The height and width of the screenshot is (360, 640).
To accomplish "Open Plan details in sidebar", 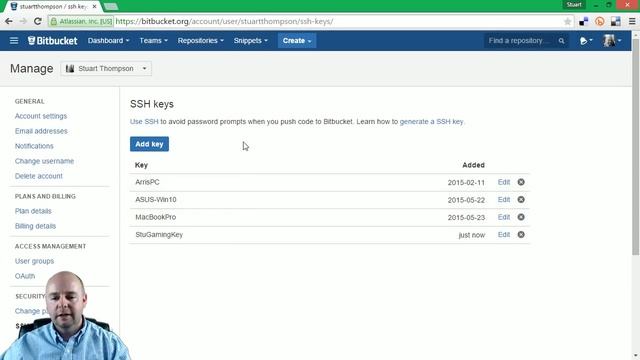I will (33, 211).
